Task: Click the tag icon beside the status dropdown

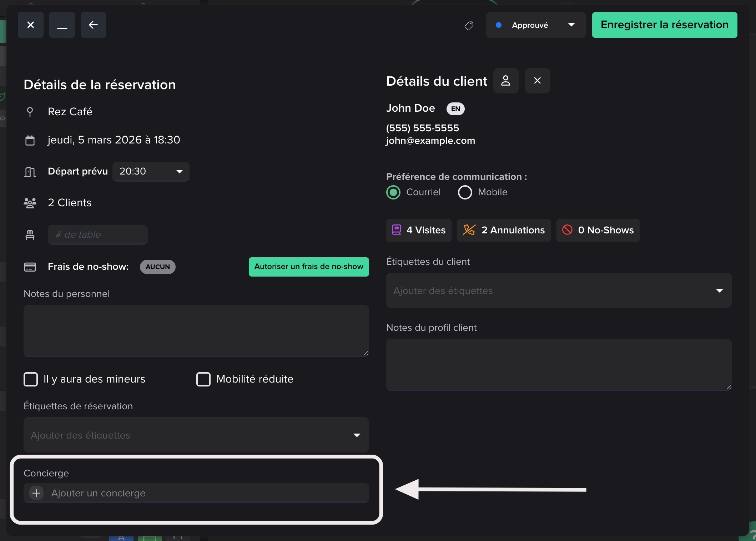Action: [x=469, y=25]
